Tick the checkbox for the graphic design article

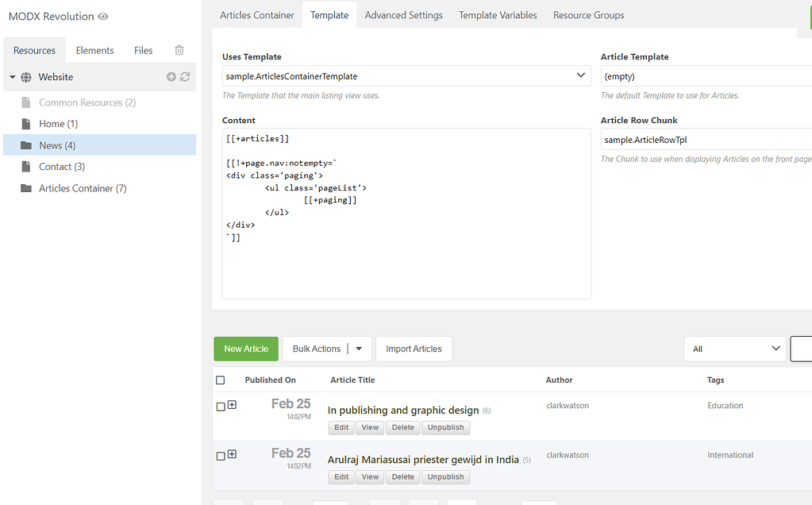click(x=219, y=406)
